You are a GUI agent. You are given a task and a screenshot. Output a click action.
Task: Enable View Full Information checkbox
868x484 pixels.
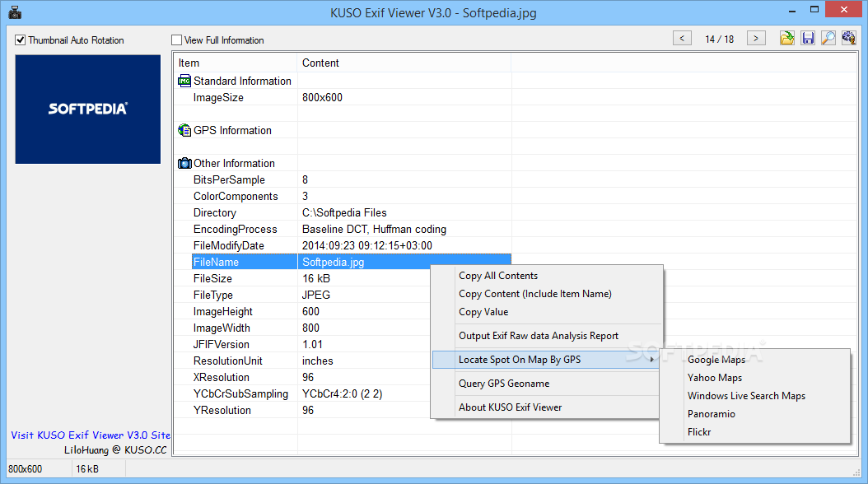point(176,40)
